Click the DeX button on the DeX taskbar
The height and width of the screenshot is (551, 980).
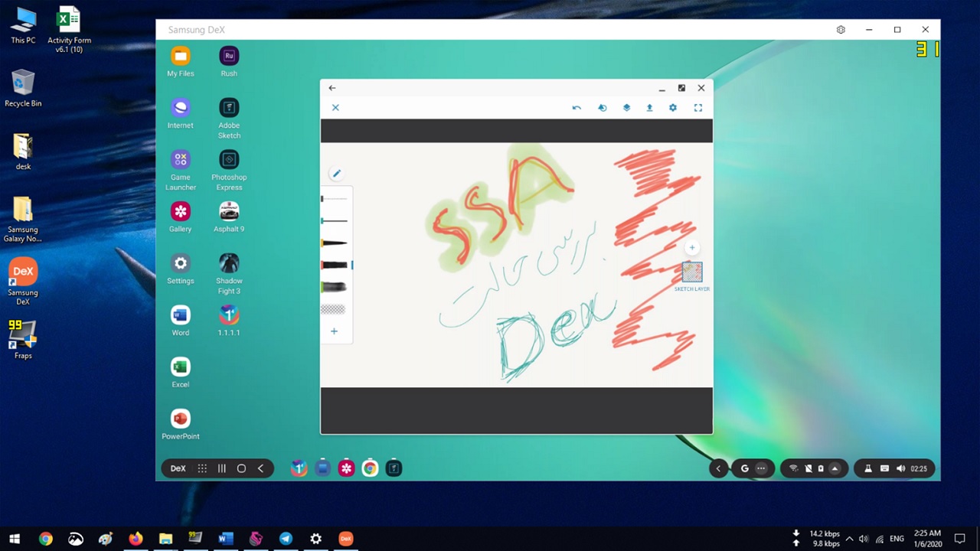click(178, 468)
